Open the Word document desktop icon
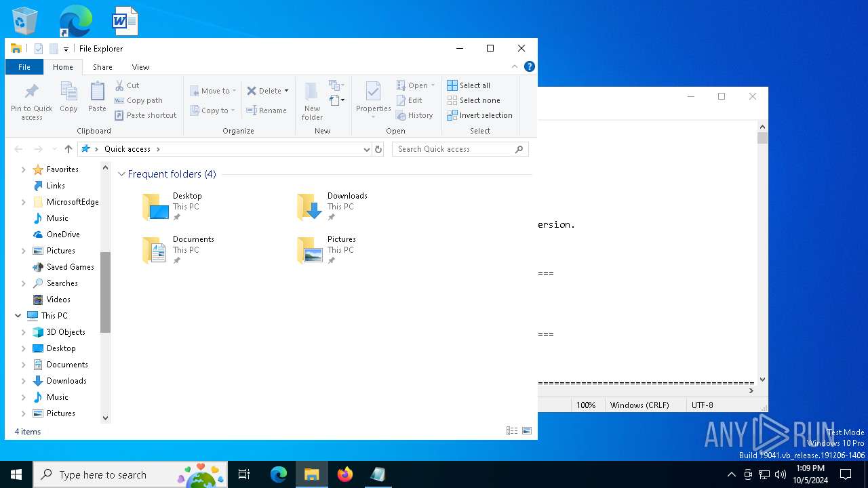Image resolution: width=868 pixels, height=488 pixels. [x=125, y=21]
